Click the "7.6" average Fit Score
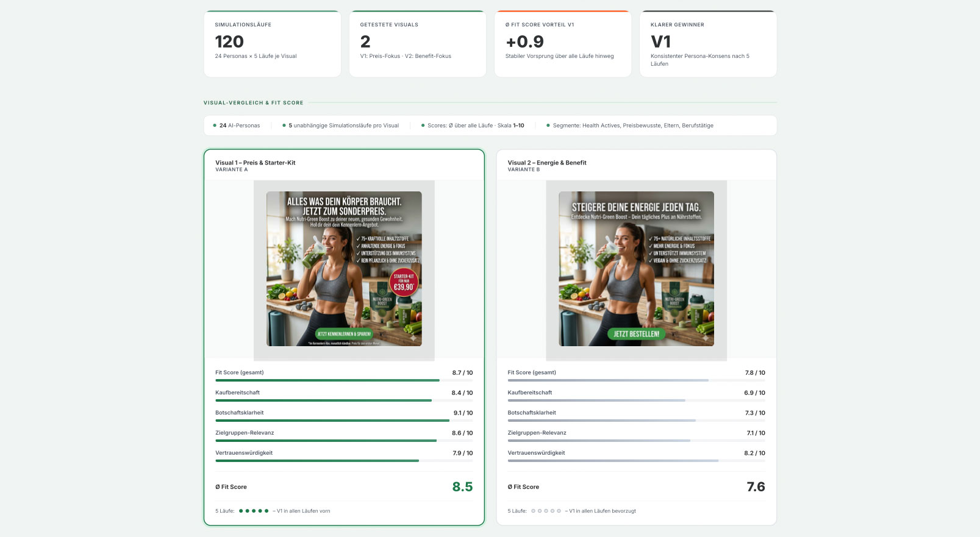Screen dimensions: 980x537 [756, 486]
